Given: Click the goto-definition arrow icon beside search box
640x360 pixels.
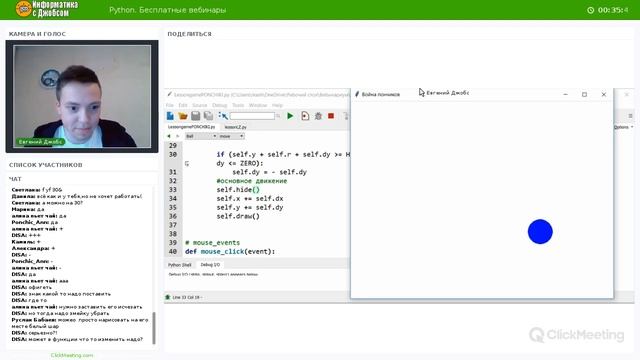Looking at the screenshot, I should tap(223, 116).
